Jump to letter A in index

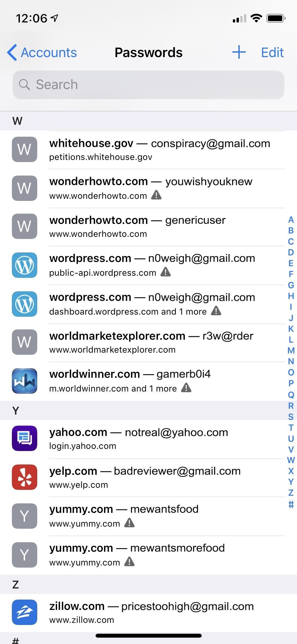tap(291, 220)
